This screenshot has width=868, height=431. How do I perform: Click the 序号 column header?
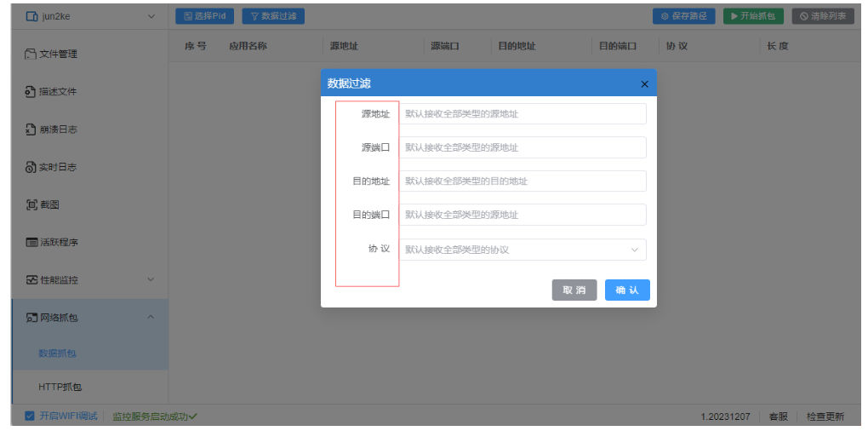[x=196, y=46]
